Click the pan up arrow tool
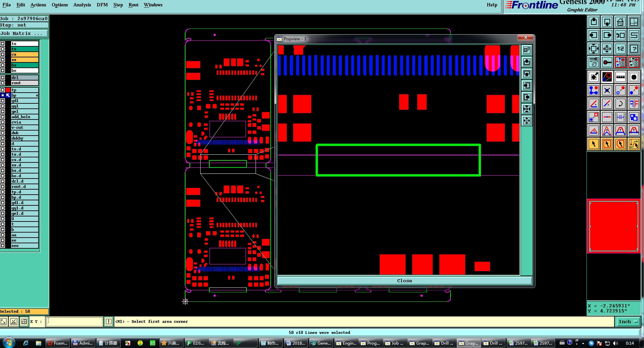This screenshot has height=348, width=644. click(x=594, y=22)
